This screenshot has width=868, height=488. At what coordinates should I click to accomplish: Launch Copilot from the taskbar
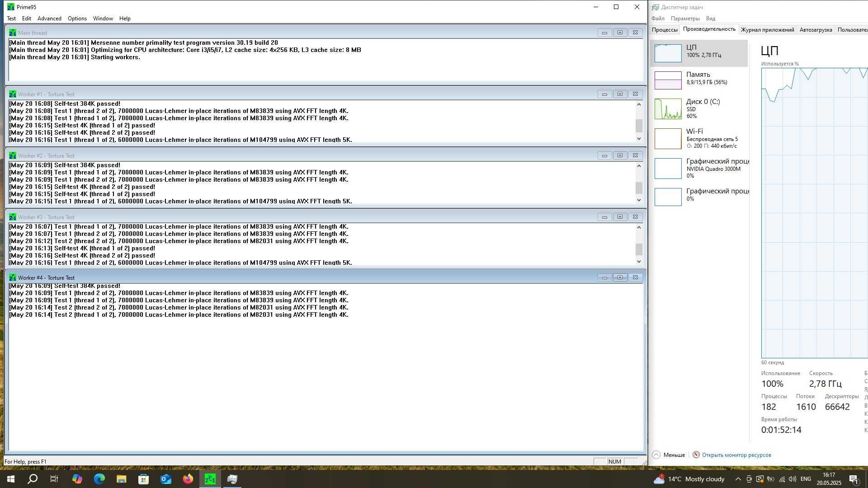[x=77, y=479]
